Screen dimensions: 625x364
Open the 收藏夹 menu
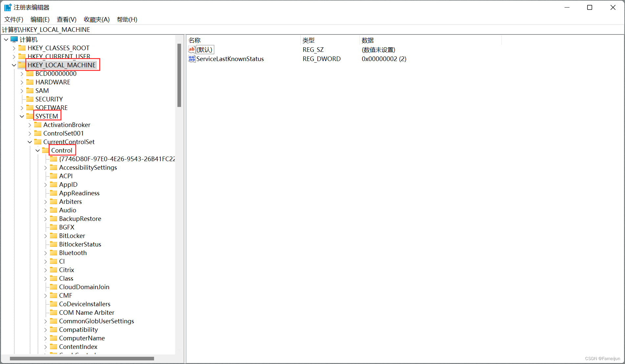(96, 19)
